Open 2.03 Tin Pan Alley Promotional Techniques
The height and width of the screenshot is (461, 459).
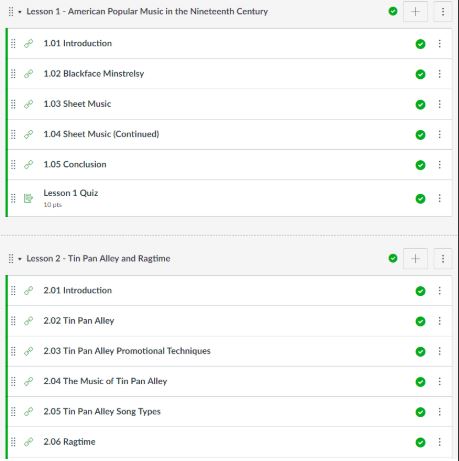(x=127, y=351)
